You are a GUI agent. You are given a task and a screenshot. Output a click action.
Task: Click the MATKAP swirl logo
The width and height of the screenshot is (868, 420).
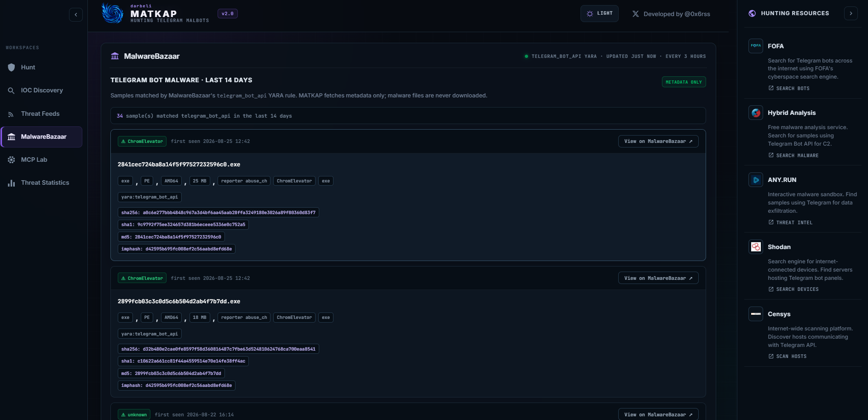(112, 13)
